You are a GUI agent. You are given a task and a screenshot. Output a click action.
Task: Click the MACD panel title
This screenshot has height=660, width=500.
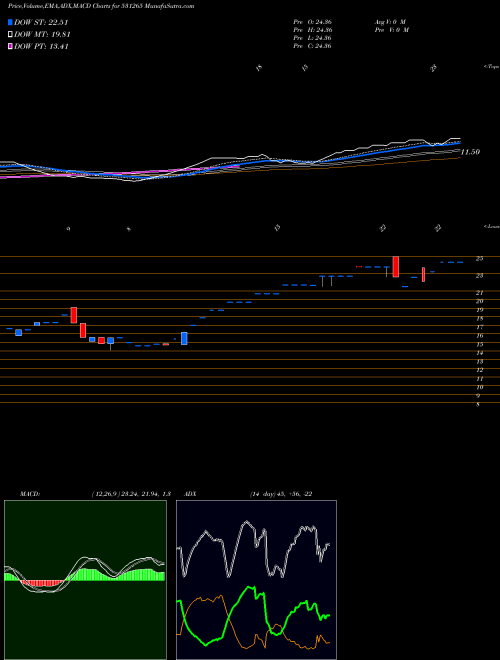click(29, 494)
